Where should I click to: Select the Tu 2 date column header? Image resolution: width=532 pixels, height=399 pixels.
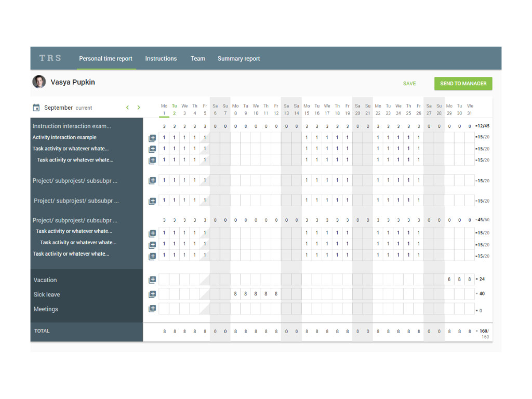[175, 110]
